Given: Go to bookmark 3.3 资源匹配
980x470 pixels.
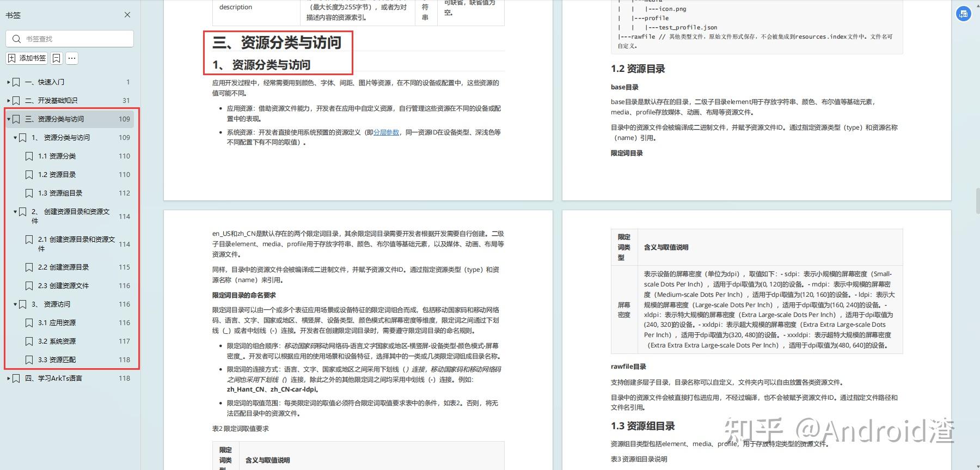Looking at the screenshot, I should pyautogui.click(x=57, y=360).
